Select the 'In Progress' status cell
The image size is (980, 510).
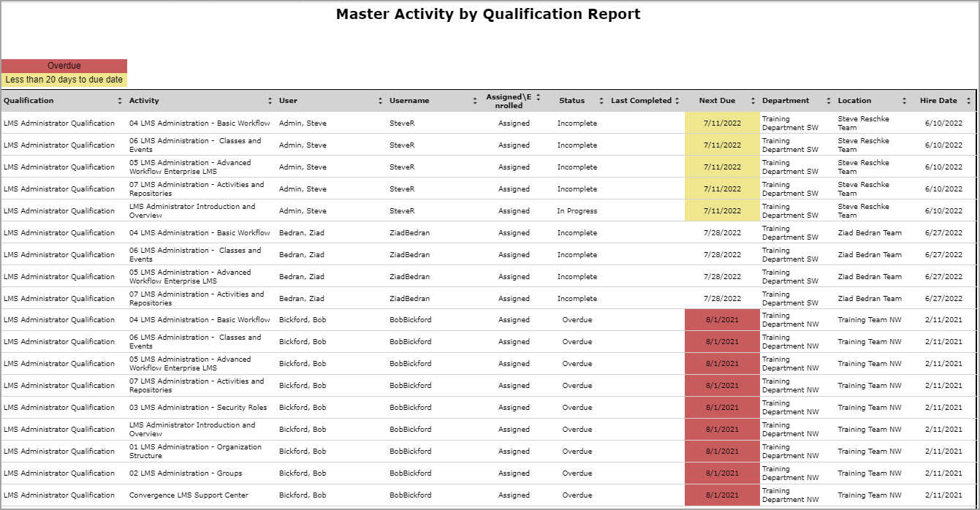point(577,210)
